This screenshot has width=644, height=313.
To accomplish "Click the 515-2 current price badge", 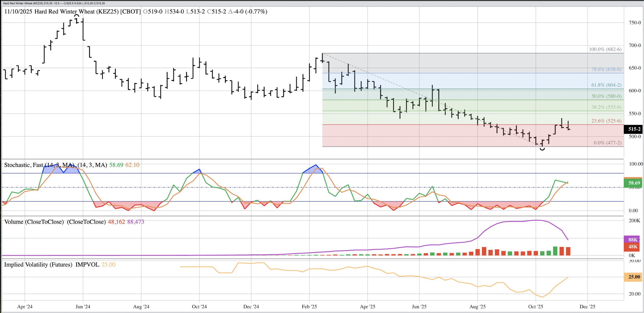I will pyautogui.click(x=634, y=129).
